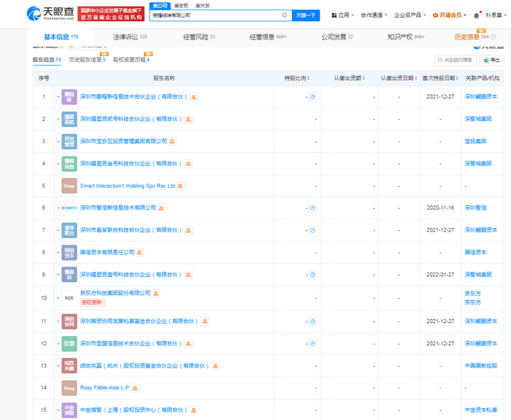Open the 国信资本有限责任公司 shareholder link
Image resolution: width=511 pixels, height=420 pixels.
(106, 252)
